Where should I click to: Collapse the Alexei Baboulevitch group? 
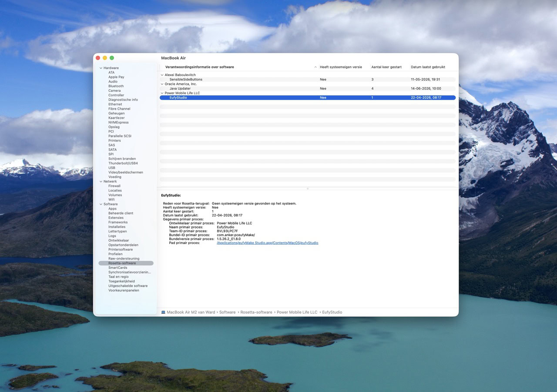[x=162, y=75]
